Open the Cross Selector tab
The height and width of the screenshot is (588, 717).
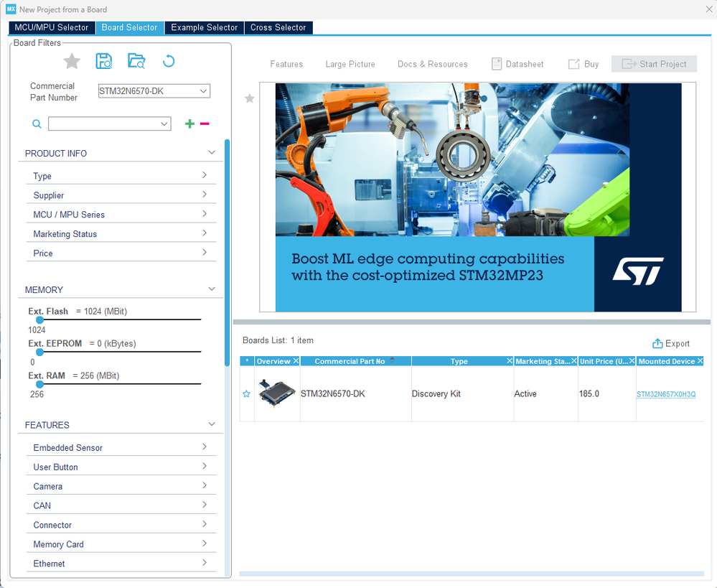pos(278,27)
